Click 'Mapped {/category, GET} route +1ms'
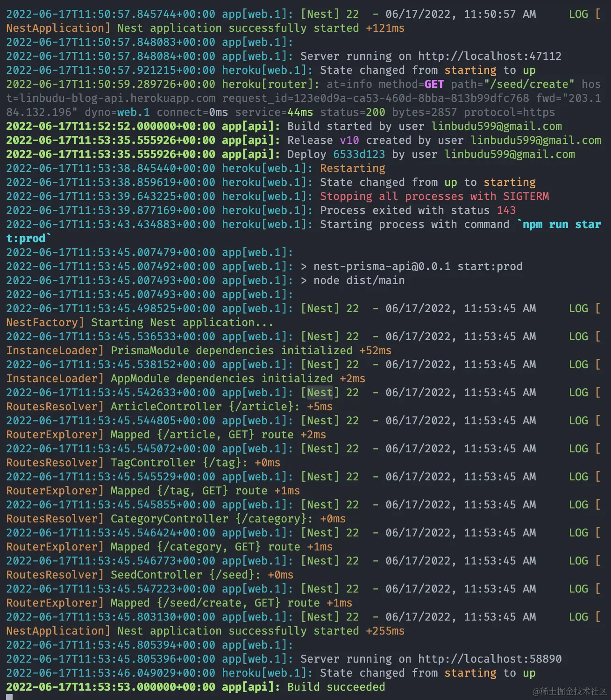Screen dimensions: 611x700 tap(222, 547)
